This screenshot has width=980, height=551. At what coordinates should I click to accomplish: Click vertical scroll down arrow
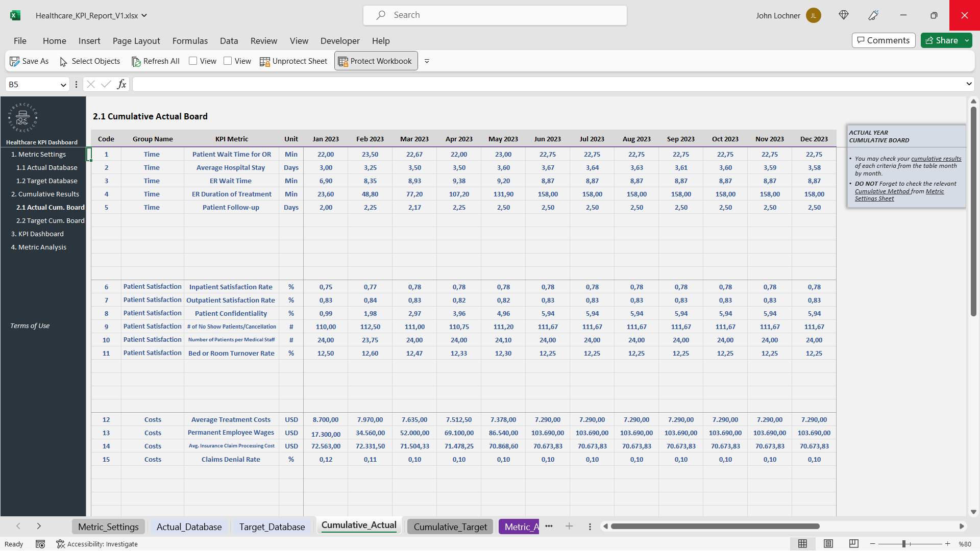click(973, 512)
